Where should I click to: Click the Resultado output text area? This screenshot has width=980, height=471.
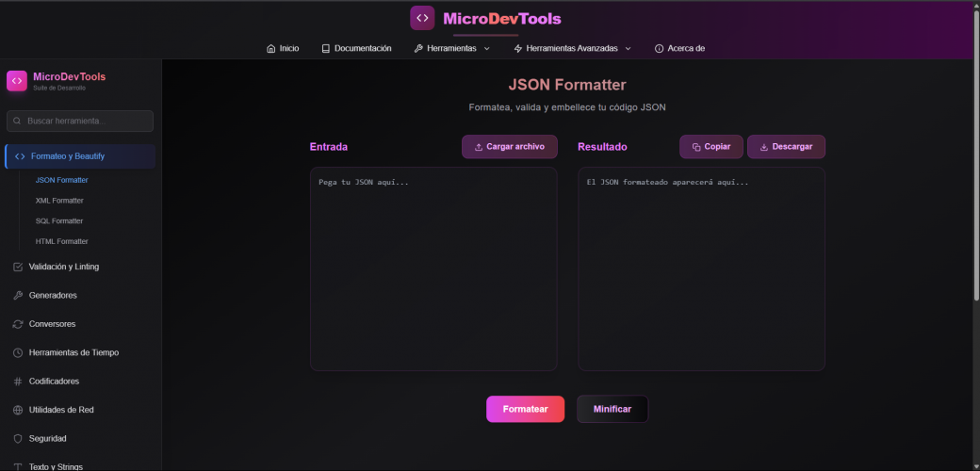(701, 269)
